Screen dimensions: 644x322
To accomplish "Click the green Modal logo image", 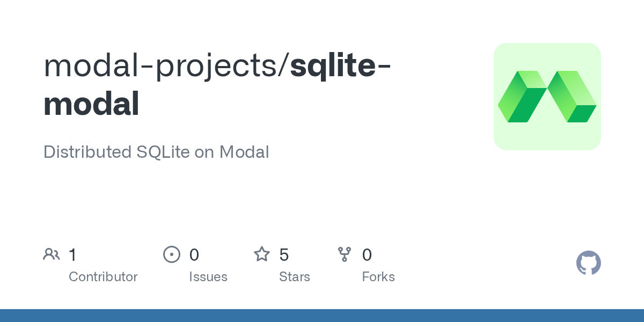I will [x=547, y=97].
